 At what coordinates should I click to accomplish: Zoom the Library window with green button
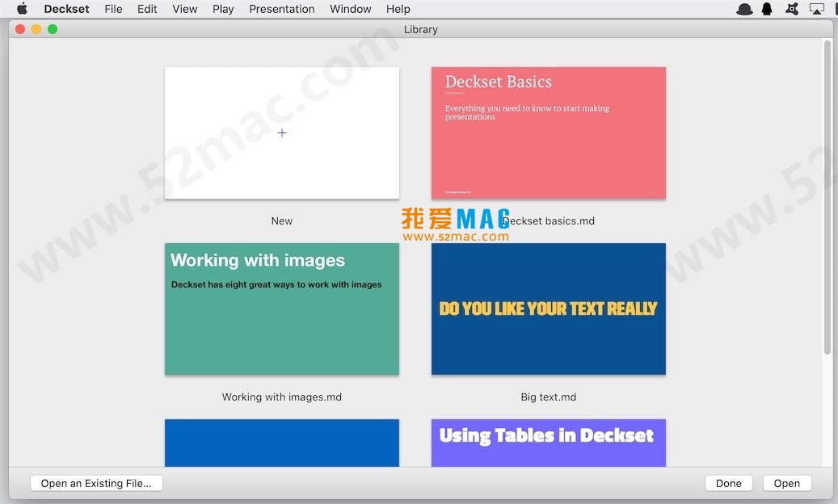(x=53, y=29)
